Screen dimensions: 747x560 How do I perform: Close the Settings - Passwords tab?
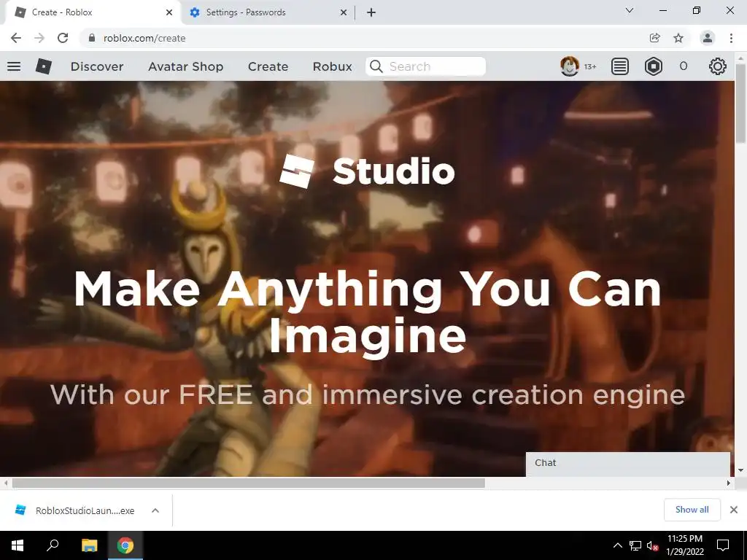tap(344, 12)
